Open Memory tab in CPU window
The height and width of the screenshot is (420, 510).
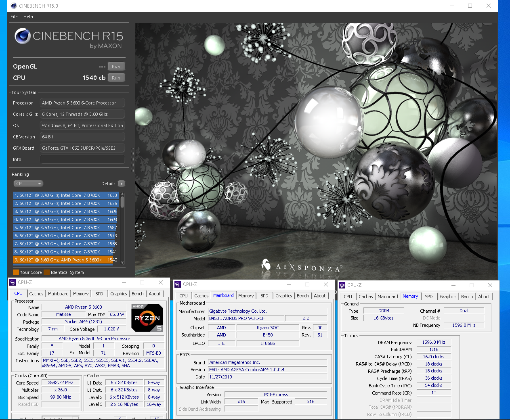tap(81, 294)
